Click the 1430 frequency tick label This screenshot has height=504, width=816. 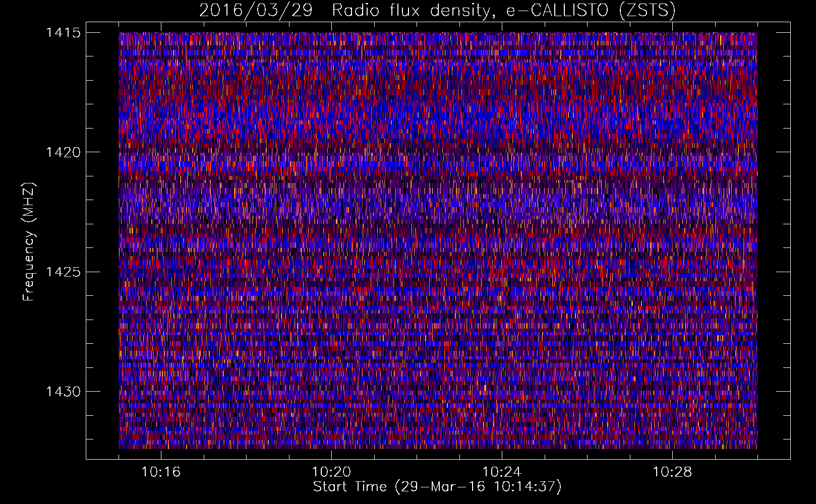(63, 392)
